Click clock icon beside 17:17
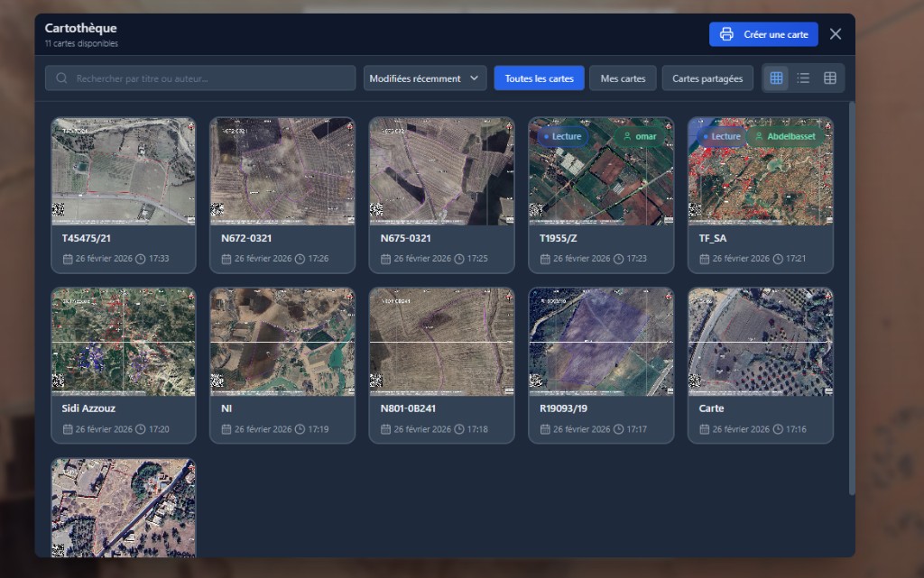 618,429
